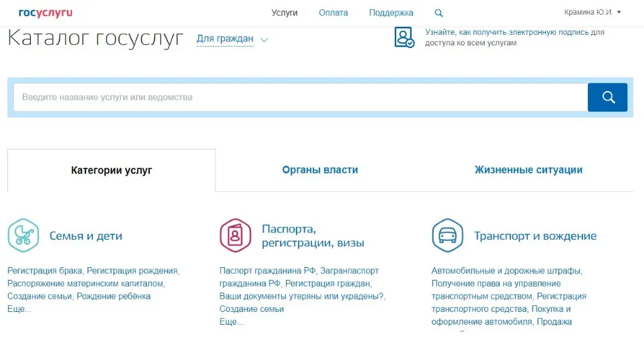The image size is (644, 338).
Task: Open Транспорт и вождение heading
Action: point(535,236)
